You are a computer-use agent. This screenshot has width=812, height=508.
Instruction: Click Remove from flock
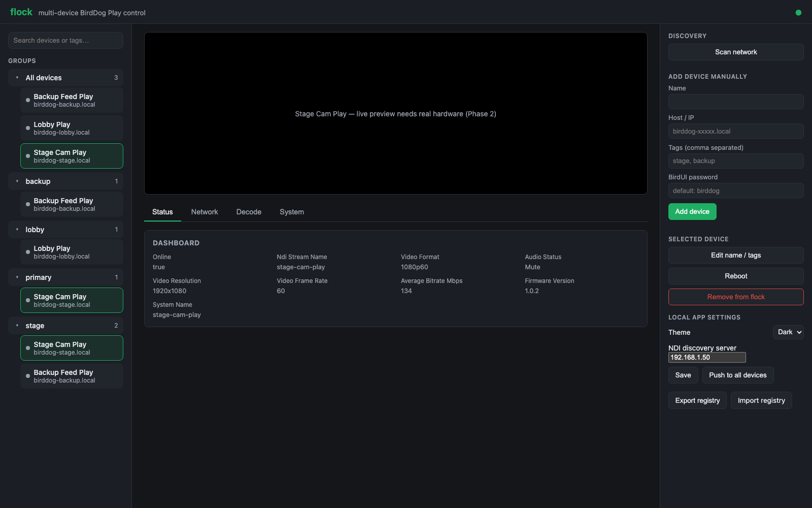pos(736,297)
